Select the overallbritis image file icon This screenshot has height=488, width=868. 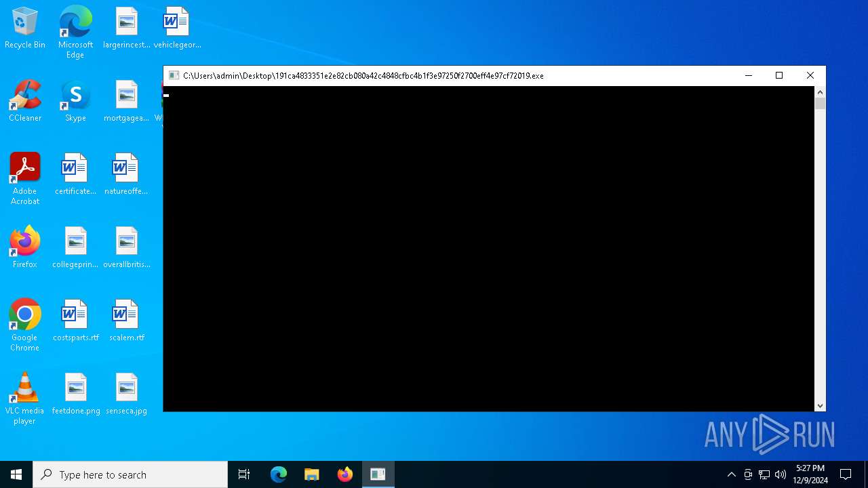(126, 247)
